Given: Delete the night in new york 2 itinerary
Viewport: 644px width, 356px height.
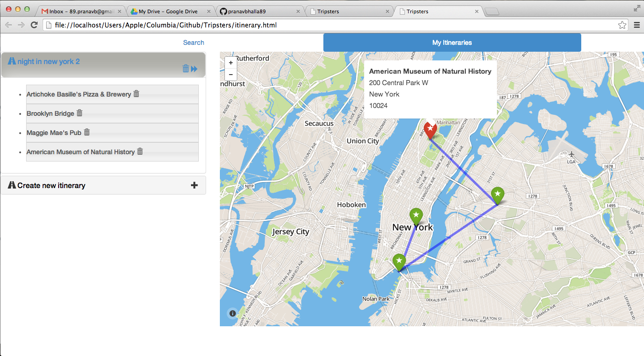Looking at the screenshot, I should pos(186,69).
